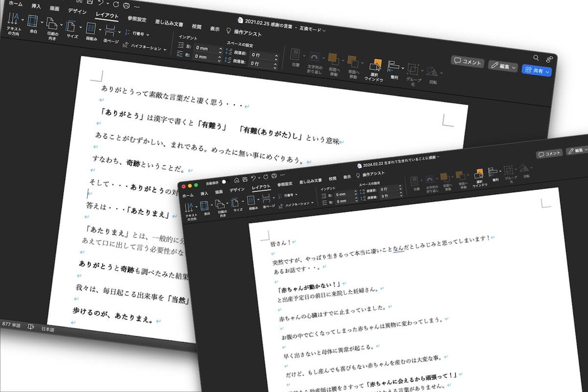The height and width of the screenshot is (392, 588).
Task: Click 日本語 language in the status bar
Action: (x=48, y=329)
